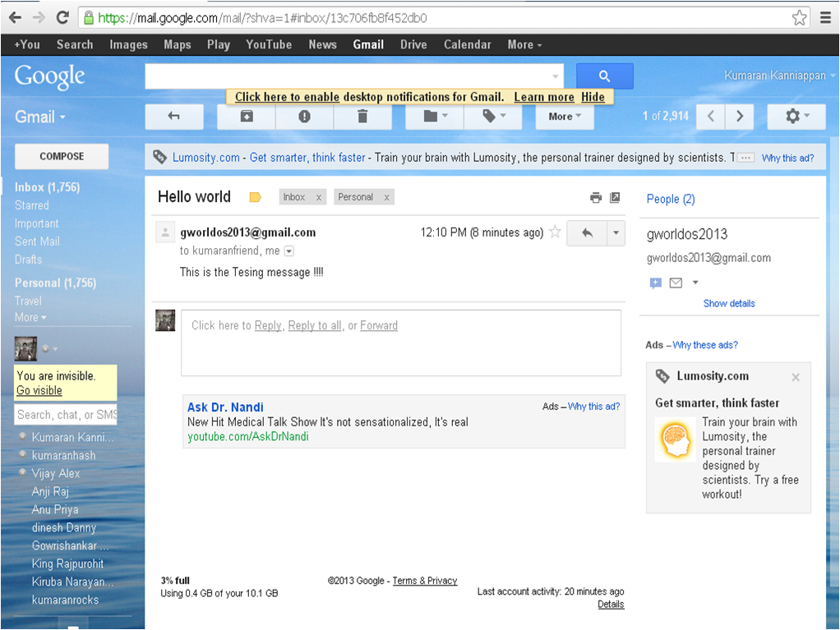The width and height of the screenshot is (840, 630).
Task: Send an email to gworldos2013 via envelope icon
Action: 675,282
